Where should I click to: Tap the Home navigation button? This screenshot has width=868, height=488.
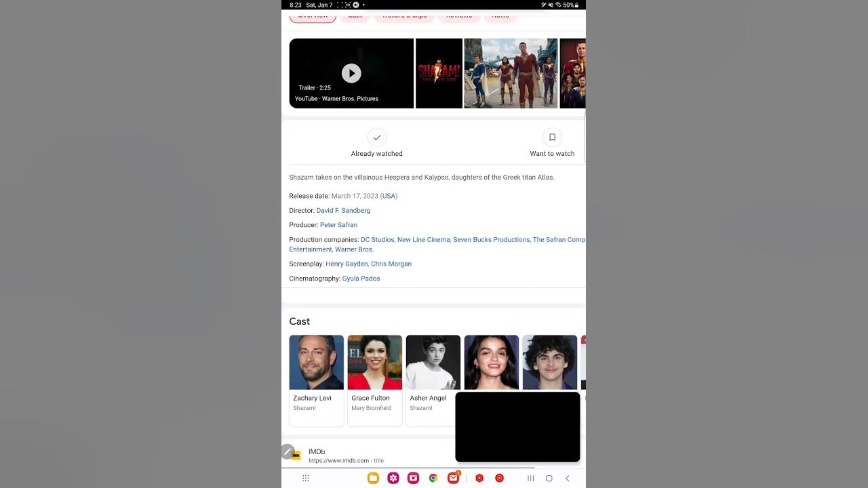549,479
